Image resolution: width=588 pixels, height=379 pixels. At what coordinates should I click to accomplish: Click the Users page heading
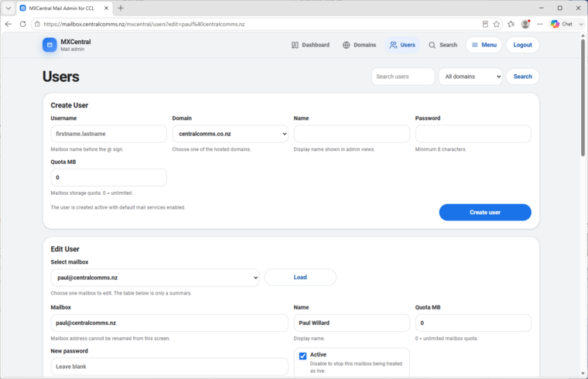(61, 77)
